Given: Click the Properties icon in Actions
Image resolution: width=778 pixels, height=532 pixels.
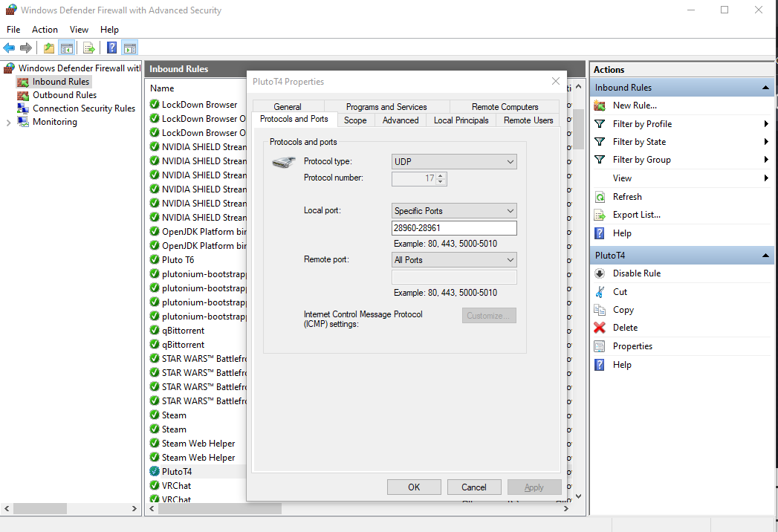Looking at the screenshot, I should tap(600, 346).
